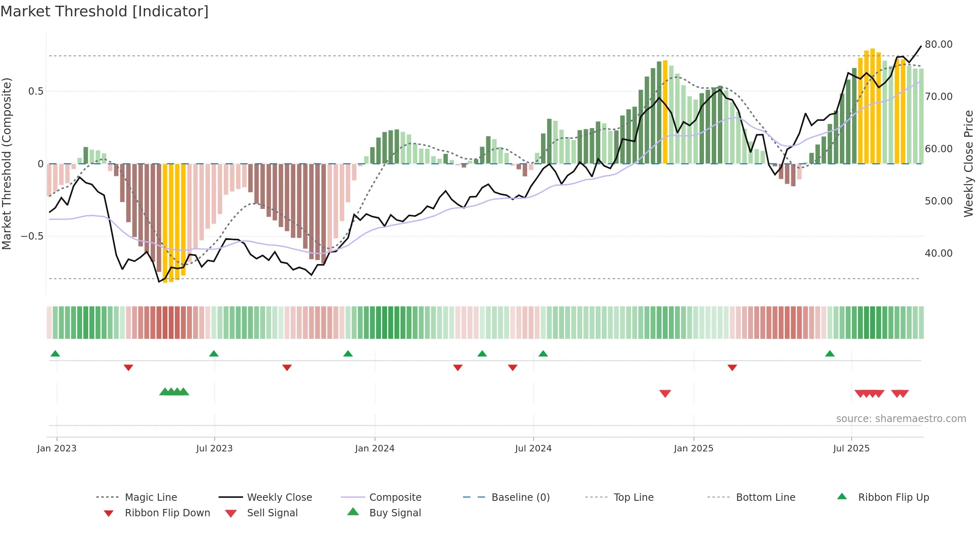The width and height of the screenshot is (980, 551).
Task: Click the Ribbon Flip Up marker near May 2024
Action: point(482,353)
